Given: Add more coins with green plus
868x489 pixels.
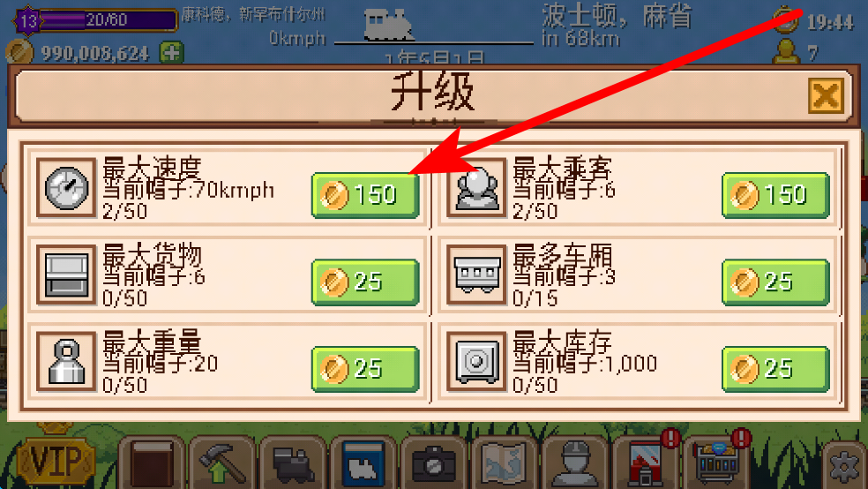Looking at the screenshot, I should pyautogui.click(x=172, y=53).
